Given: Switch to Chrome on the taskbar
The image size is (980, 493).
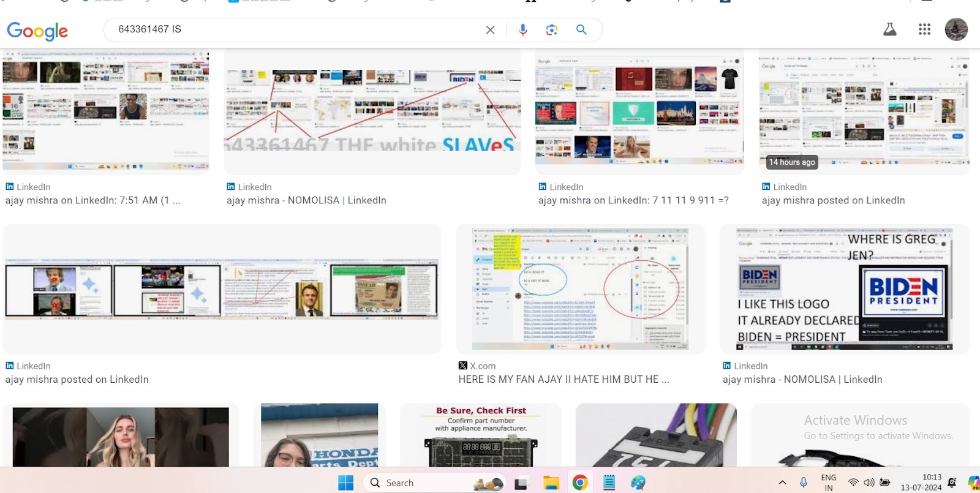Looking at the screenshot, I should (580, 483).
